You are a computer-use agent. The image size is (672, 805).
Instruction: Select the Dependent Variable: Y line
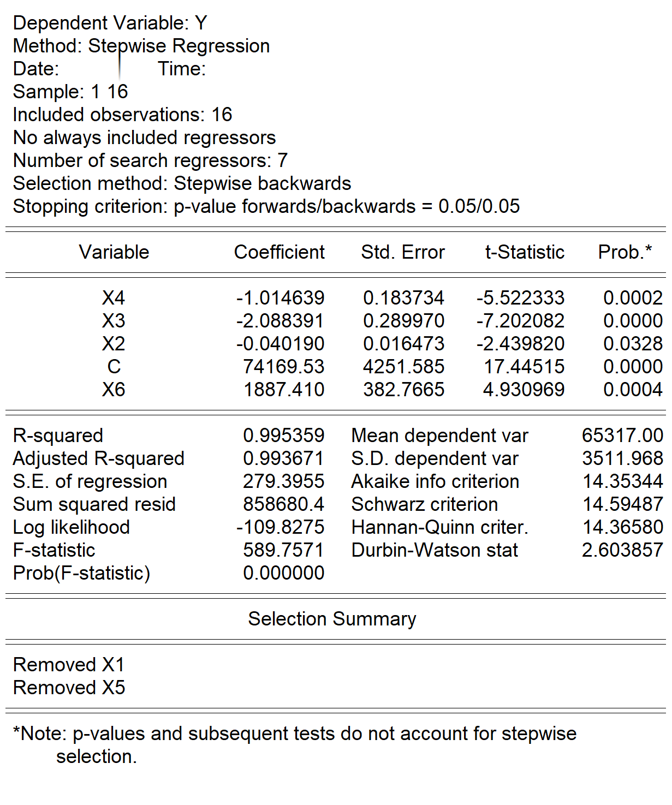110,23
